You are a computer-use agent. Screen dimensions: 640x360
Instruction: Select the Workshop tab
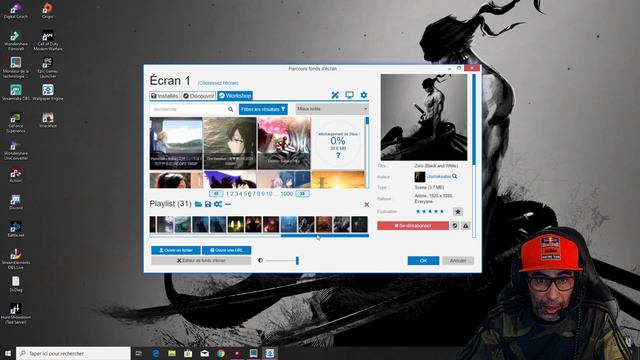point(235,96)
